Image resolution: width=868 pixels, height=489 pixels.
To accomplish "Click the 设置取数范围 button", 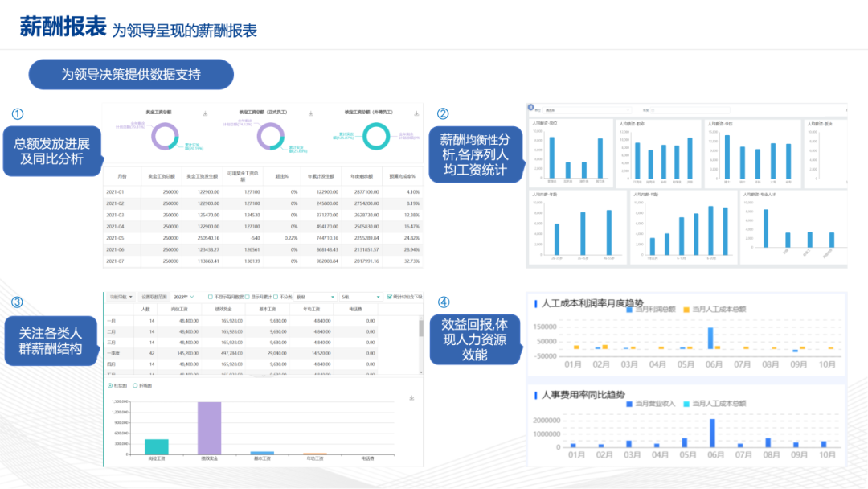I will pos(154,297).
